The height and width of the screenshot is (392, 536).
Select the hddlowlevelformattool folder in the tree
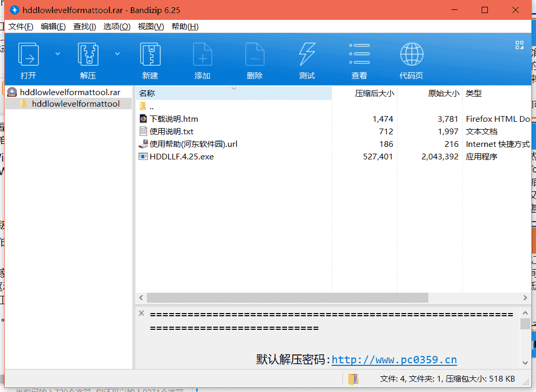[x=76, y=104]
